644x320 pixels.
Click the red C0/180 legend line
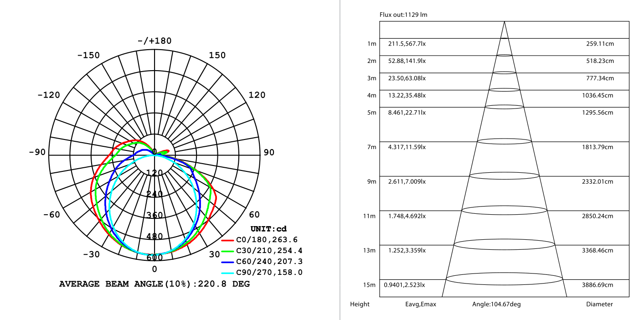click(228, 240)
